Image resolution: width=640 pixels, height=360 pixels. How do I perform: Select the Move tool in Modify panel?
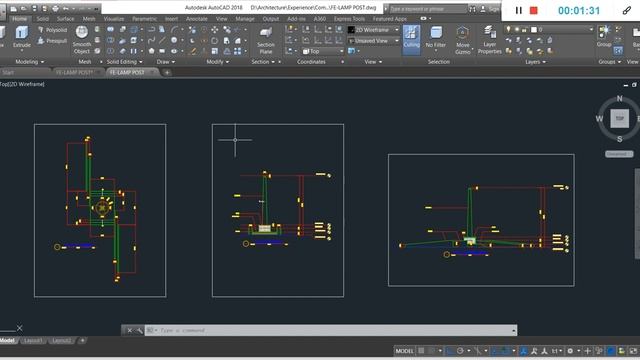click(x=215, y=29)
